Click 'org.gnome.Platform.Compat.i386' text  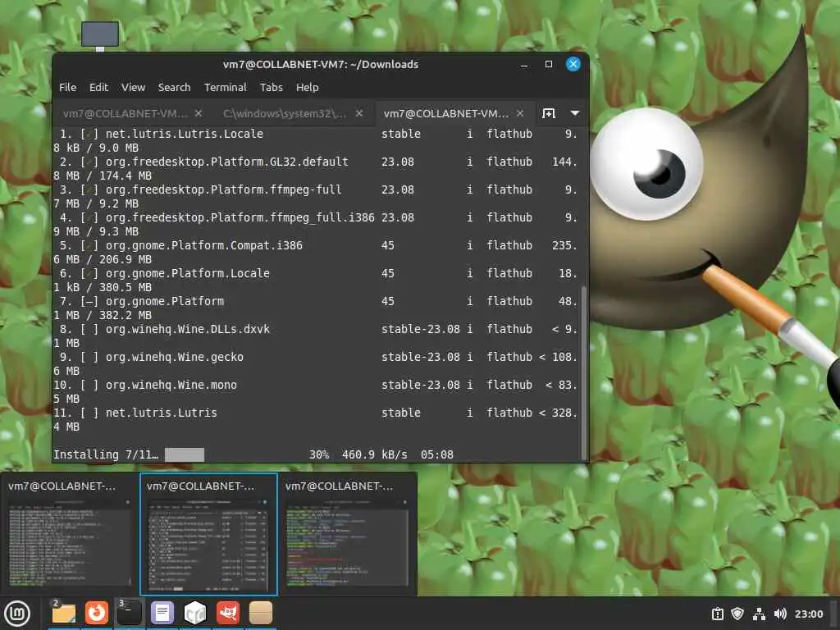click(x=203, y=245)
